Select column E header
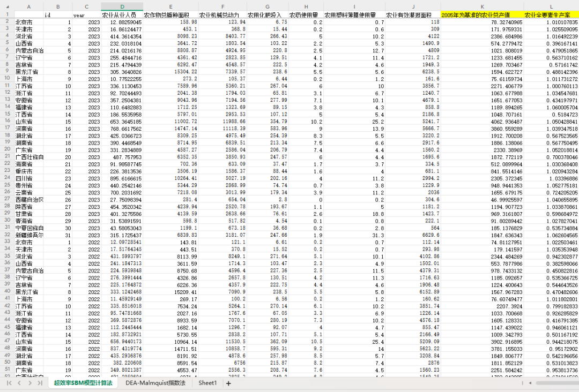Image resolution: width=579 pixels, height=392 pixels. click(x=170, y=6)
